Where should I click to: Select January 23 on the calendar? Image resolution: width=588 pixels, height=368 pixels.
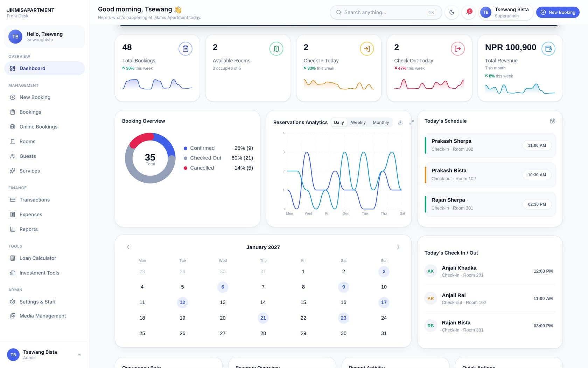(344, 318)
